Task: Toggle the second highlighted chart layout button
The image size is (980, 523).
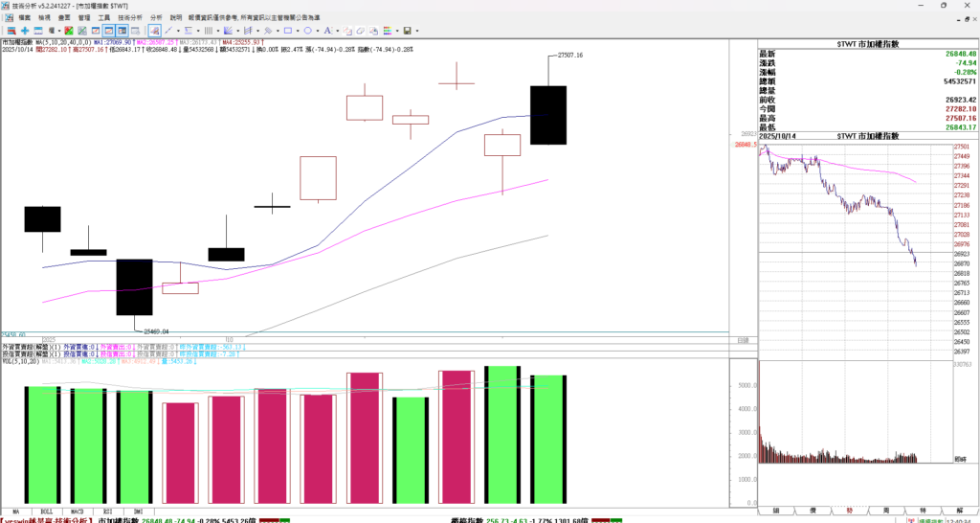Action: click(122, 31)
